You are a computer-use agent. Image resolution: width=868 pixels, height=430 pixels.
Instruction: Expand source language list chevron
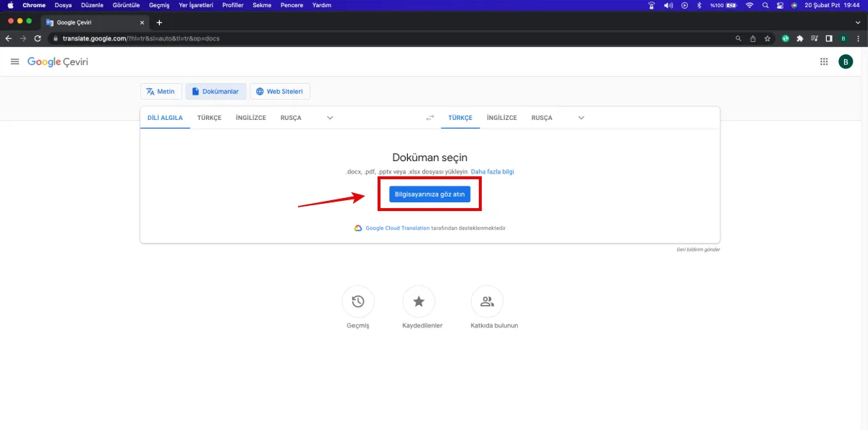(330, 118)
